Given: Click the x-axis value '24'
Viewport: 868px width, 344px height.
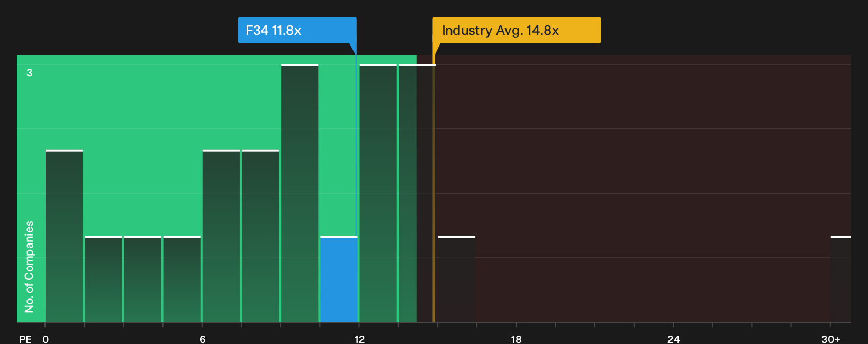Looking at the screenshot, I should [x=673, y=339].
